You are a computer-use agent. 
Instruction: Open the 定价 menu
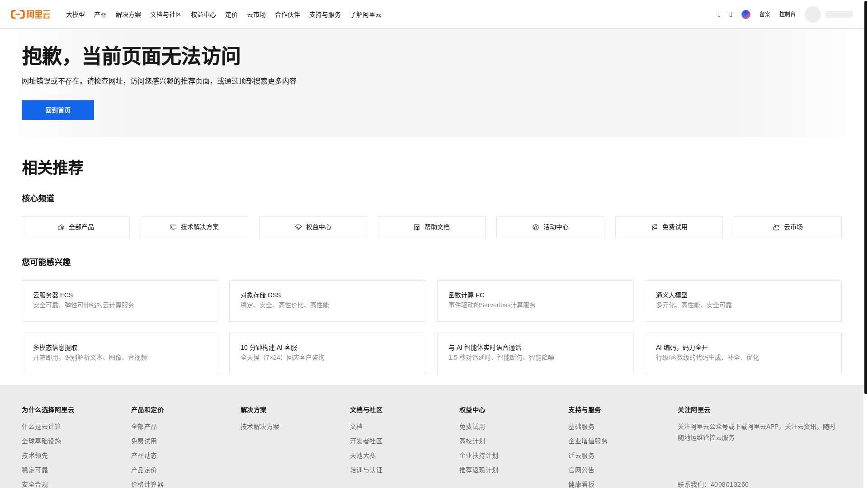click(x=231, y=14)
